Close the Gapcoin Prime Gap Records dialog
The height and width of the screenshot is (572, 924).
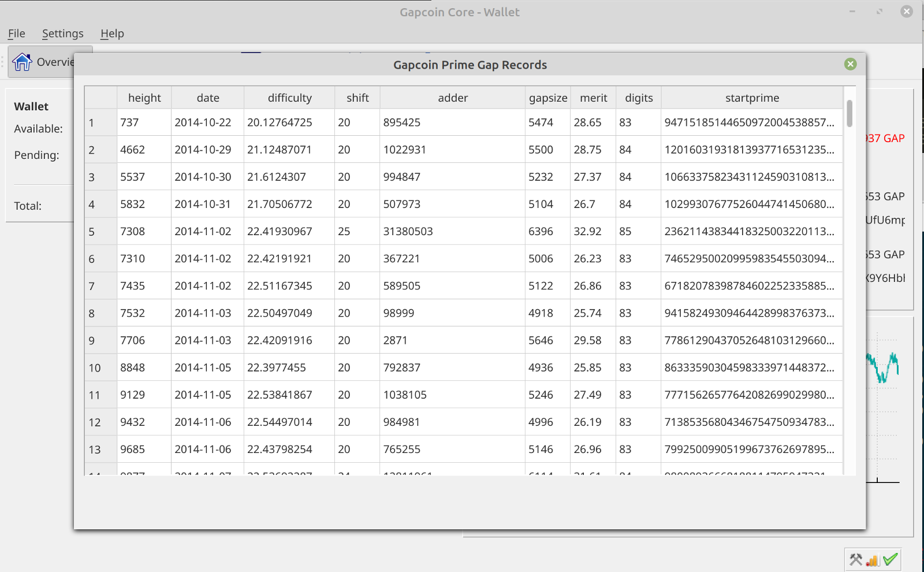pyautogui.click(x=850, y=64)
